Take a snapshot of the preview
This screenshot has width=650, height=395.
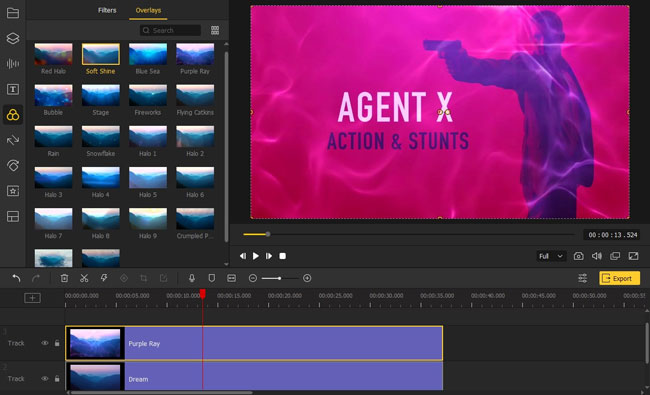(x=578, y=256)
